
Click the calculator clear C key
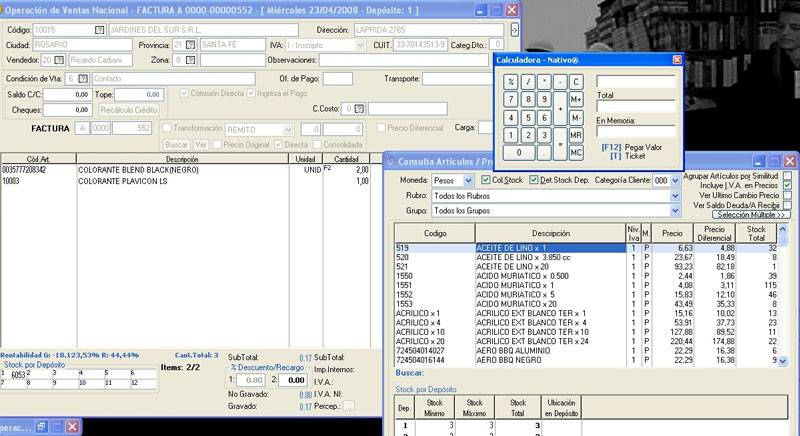point(576,82)
